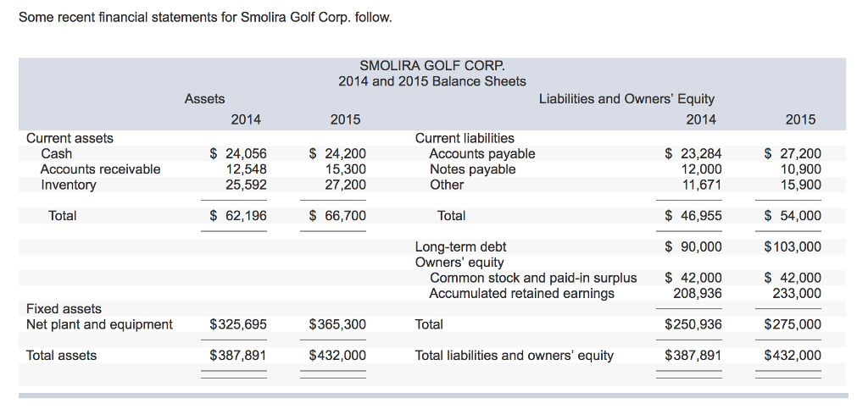Click other liabilities value 11,671
Screen dimensions: 868x420
701,185
